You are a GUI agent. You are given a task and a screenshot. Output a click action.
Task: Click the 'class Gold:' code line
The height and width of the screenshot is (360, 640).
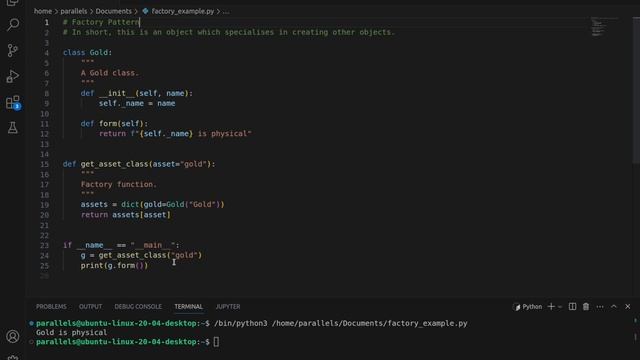click(87, 53)
